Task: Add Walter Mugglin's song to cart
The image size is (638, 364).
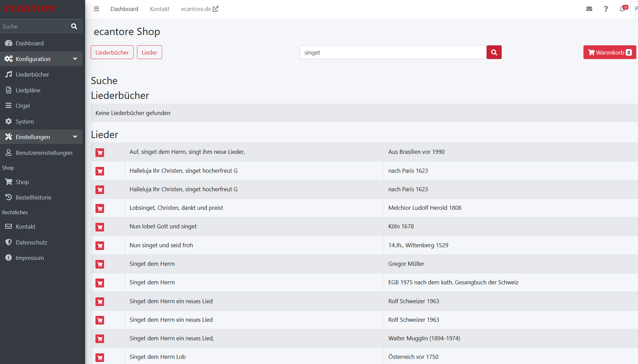Action: click(100, 339)
